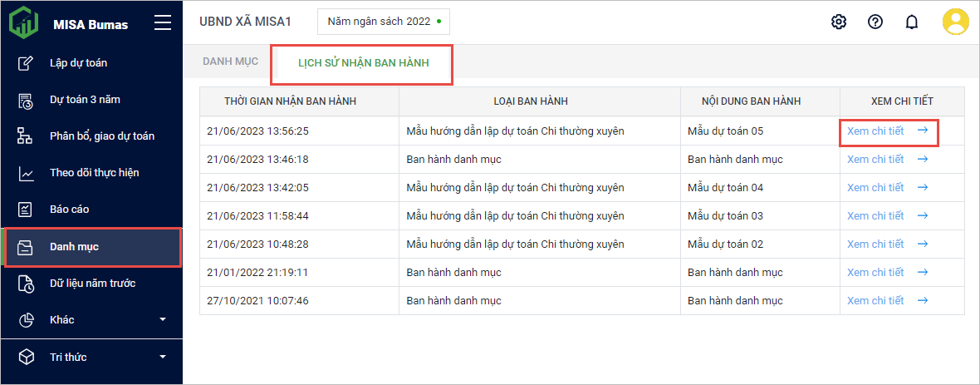Select the Mẫu dự toán 04 content cell
Viewport: 980px width, 385px height.
[x=725, y=187]
